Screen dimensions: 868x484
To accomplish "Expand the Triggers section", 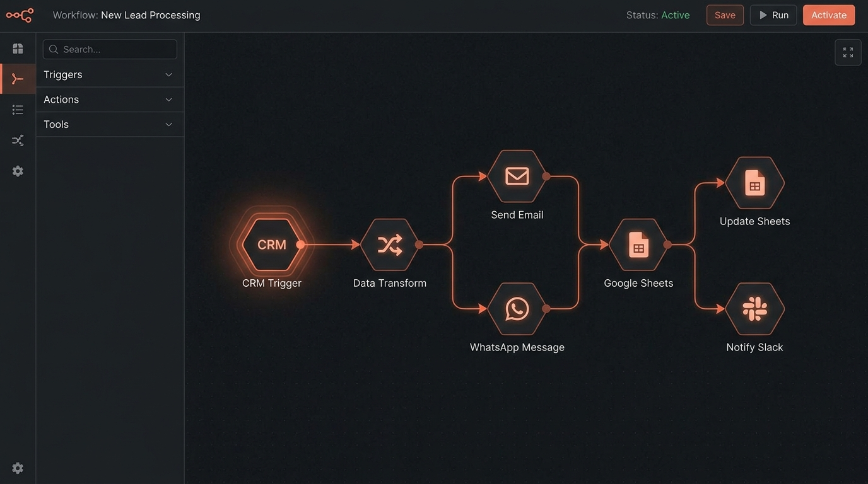I will point(110,74).
